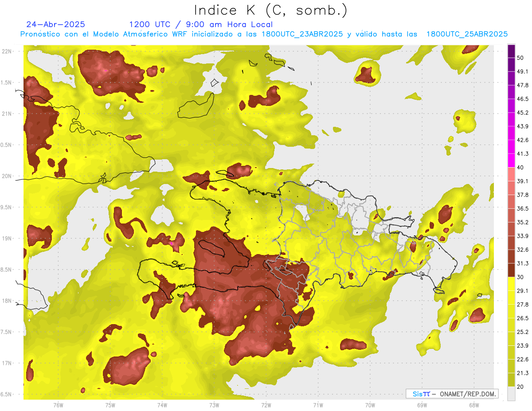Viewport: 532px width, 411px height.
Task: Pick the magenta swatch between 40 and 41.3
Action: pyautogui.click(x=511, y=160)
